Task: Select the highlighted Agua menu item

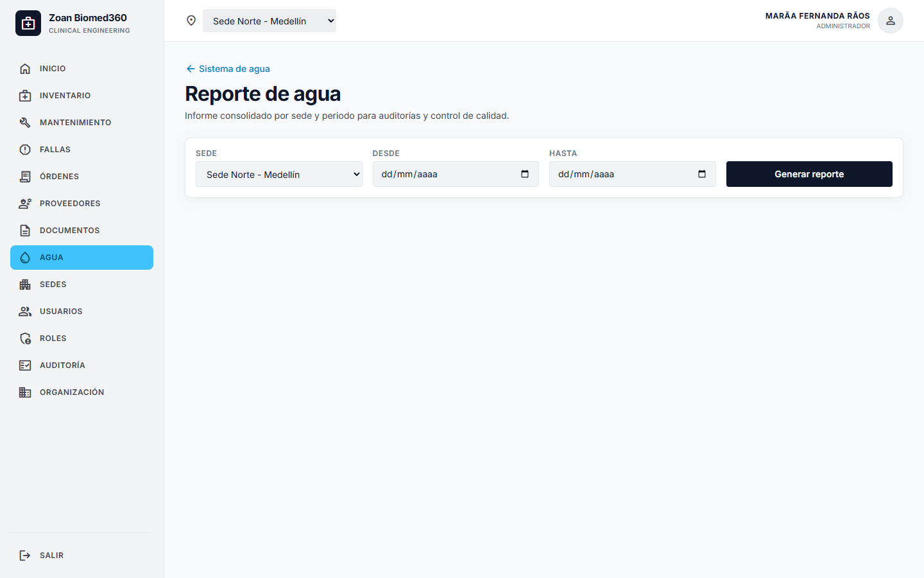Action: [81, 258]
